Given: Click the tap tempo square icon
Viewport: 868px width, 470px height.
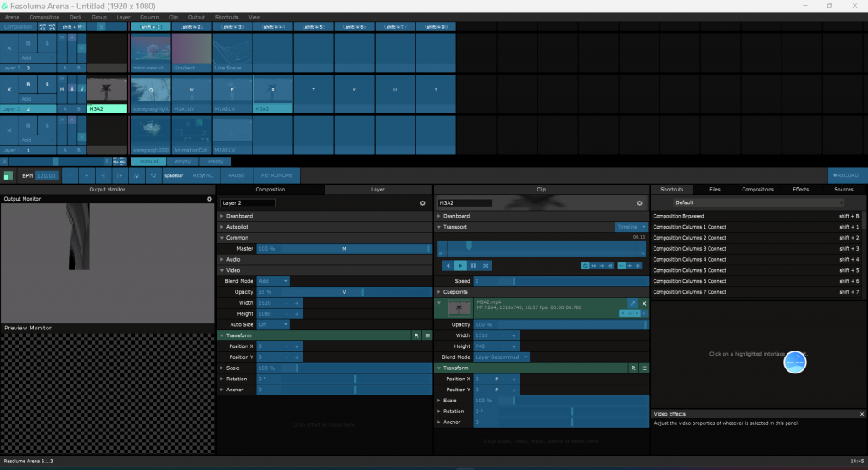Looking at the screenshot, I should coord(8,176).
